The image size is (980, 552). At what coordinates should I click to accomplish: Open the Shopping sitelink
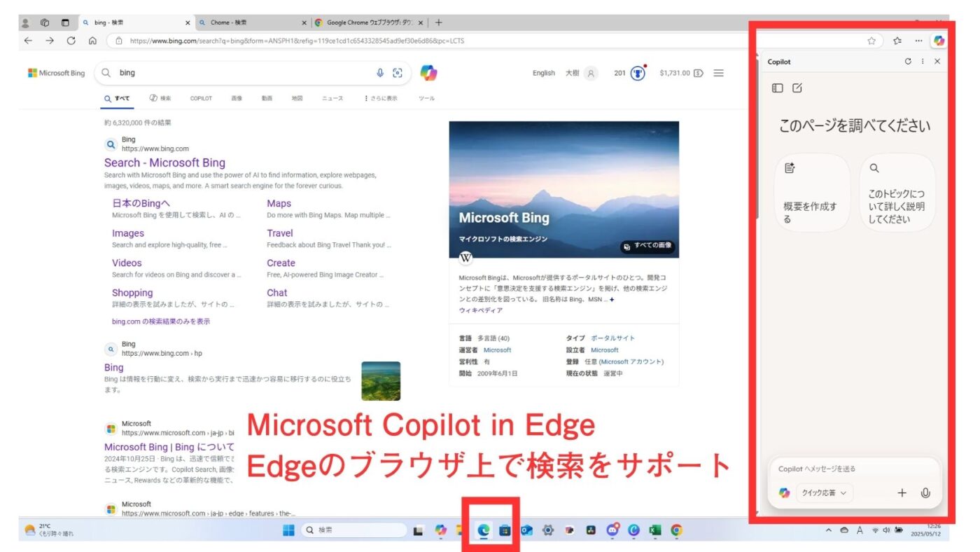pyautogui.click(x=132, y=293)
